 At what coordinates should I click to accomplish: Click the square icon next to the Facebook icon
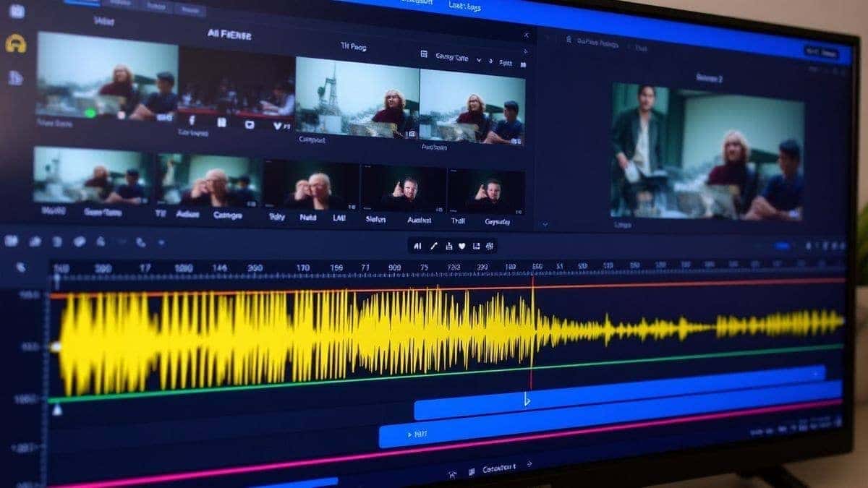(221, 123)
